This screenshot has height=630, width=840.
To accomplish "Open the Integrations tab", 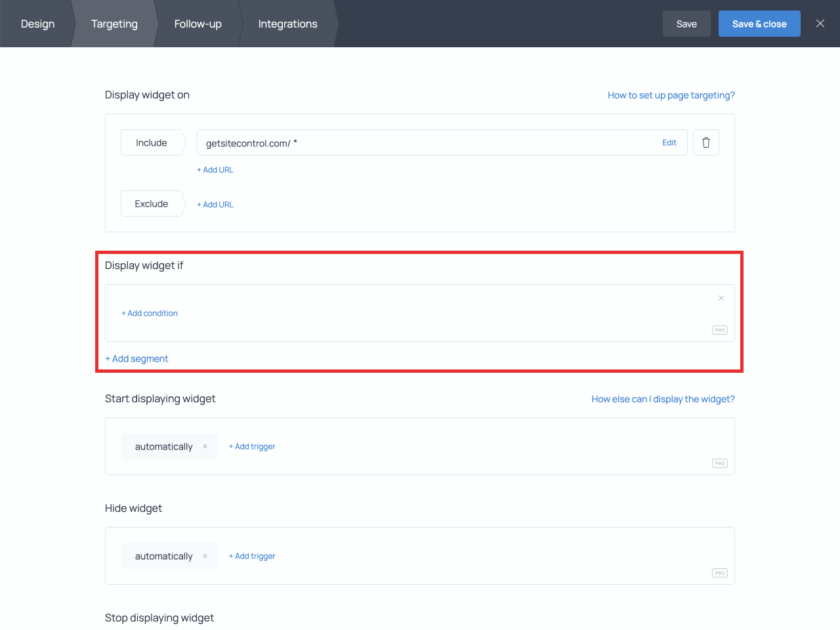I will 287,24.
